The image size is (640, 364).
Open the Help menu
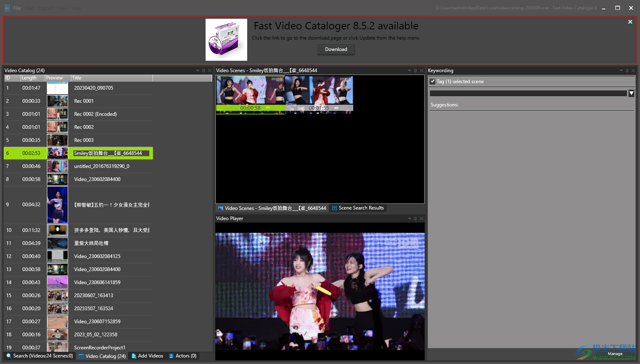[x=76, y=8]
